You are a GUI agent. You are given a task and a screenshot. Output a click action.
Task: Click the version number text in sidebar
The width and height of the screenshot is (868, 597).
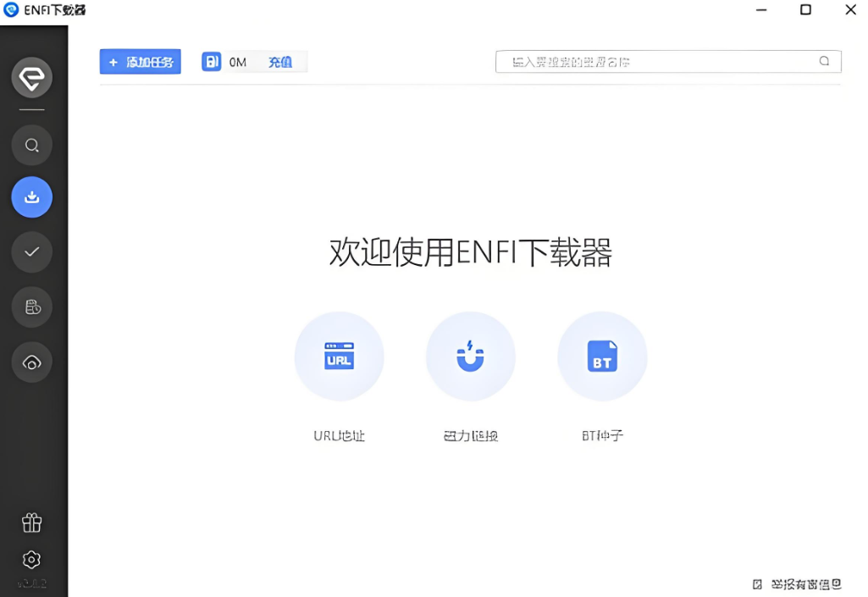pyautogui.click(x=31, y=583)
